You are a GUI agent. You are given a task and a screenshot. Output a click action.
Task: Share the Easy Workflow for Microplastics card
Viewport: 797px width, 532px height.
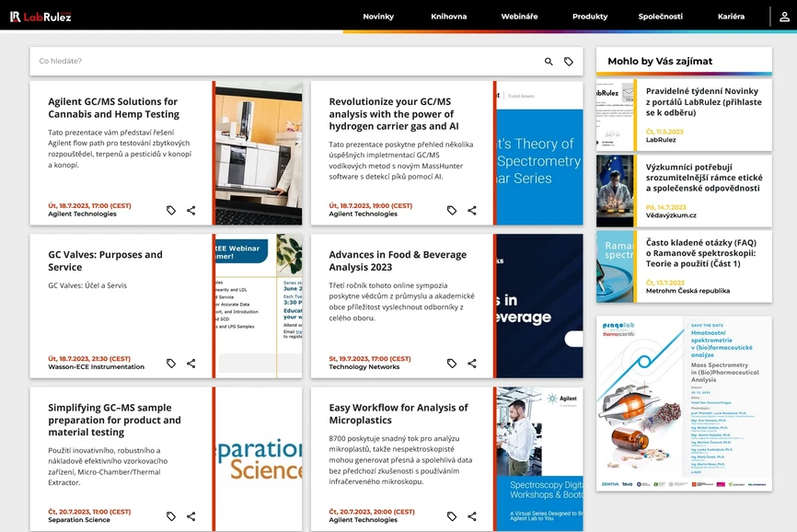coord(472,516)
